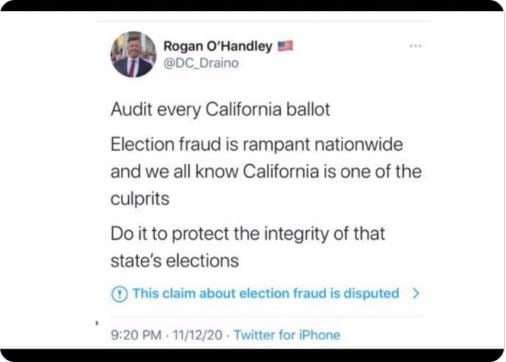This screenshot has width=506, height=362.
Task: Click the American flag emoji beside name
Action: coord(286,45)
